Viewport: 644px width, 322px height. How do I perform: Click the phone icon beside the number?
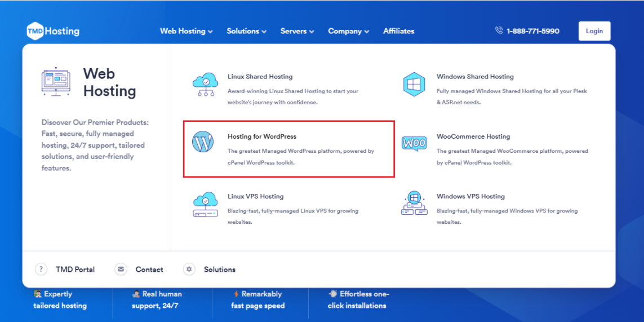pyautogui.click(x=499, y=30)
